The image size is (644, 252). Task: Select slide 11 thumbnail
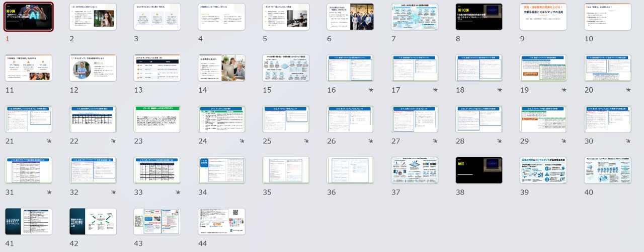[29, 68]
